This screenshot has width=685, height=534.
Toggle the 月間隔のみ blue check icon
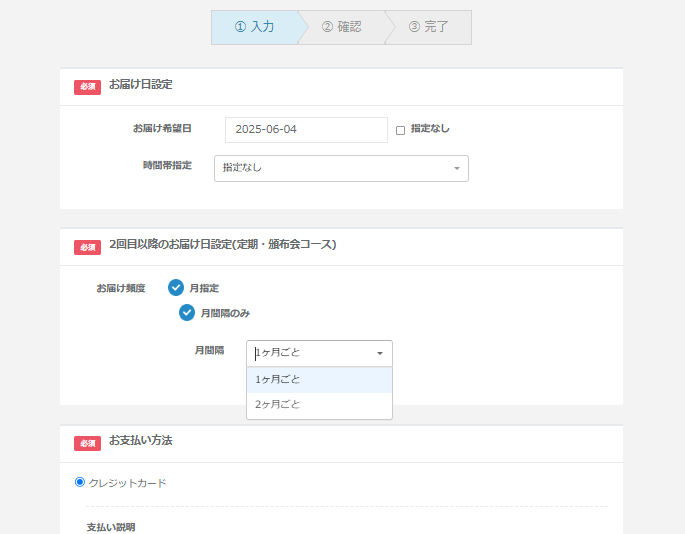[187, 313]
